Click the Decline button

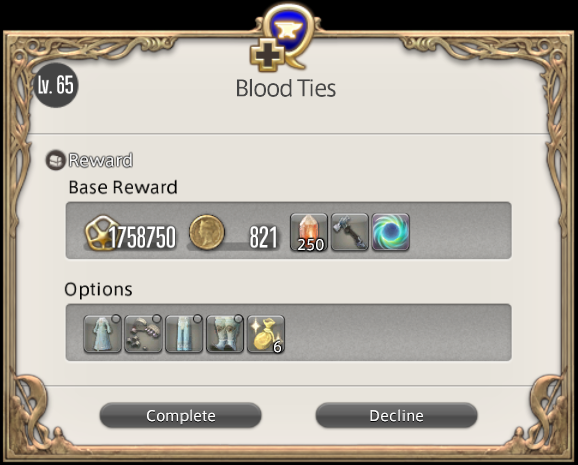[x=397, y=416]
